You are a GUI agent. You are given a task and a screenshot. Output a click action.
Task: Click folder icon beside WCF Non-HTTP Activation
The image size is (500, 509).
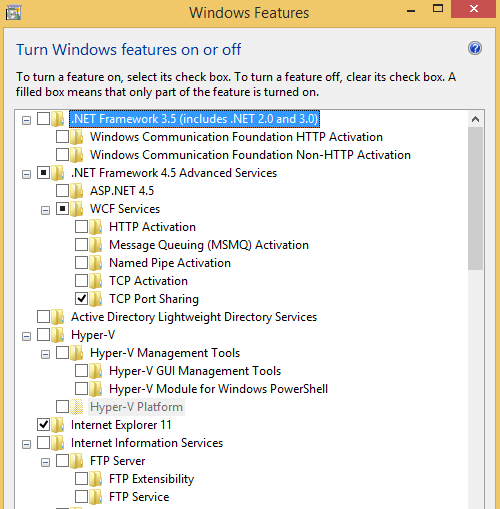pos(77,155)
